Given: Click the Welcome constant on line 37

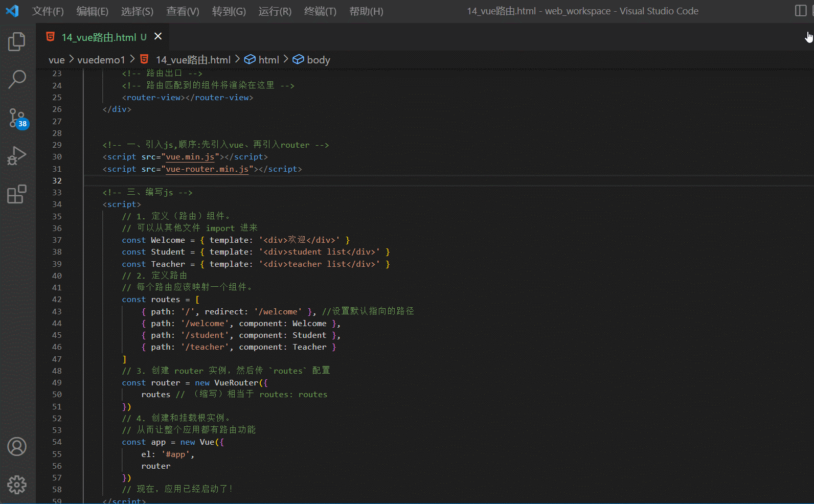Looking at the screenshot, I should 168,240.
